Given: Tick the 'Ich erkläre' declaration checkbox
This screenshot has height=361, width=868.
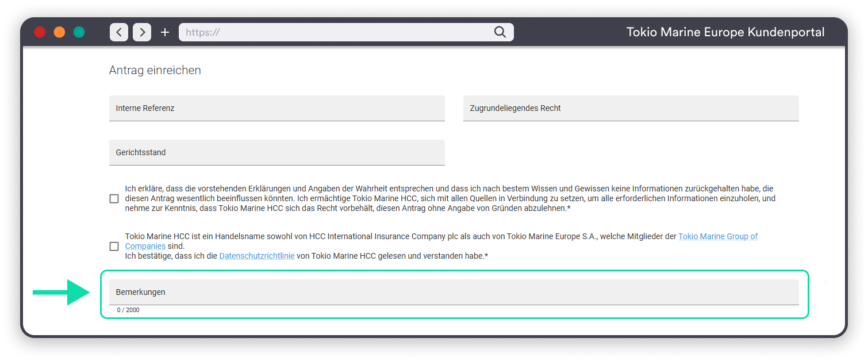Looking at the screenshot, I should pyautogui.click(x=114, y=199).
